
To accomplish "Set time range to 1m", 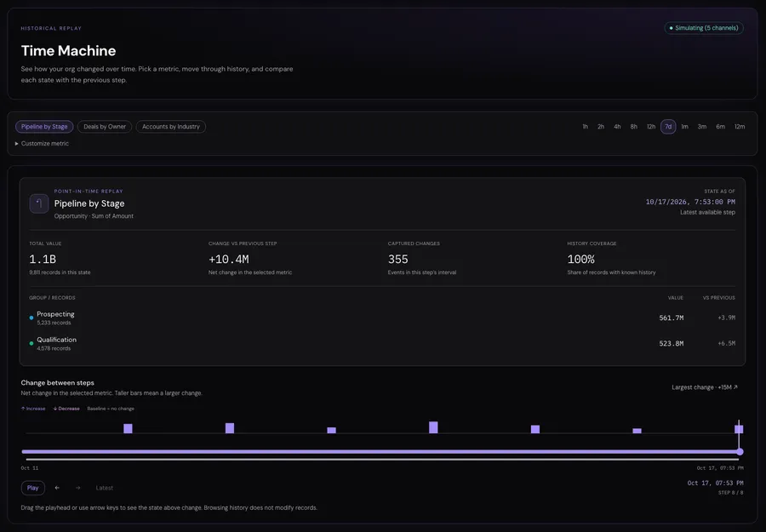I will click(685, 127).
